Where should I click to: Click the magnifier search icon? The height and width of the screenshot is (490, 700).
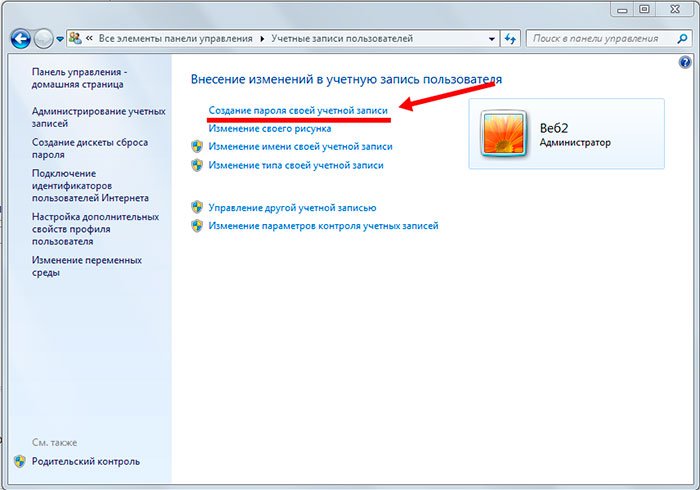coord(682,39)
